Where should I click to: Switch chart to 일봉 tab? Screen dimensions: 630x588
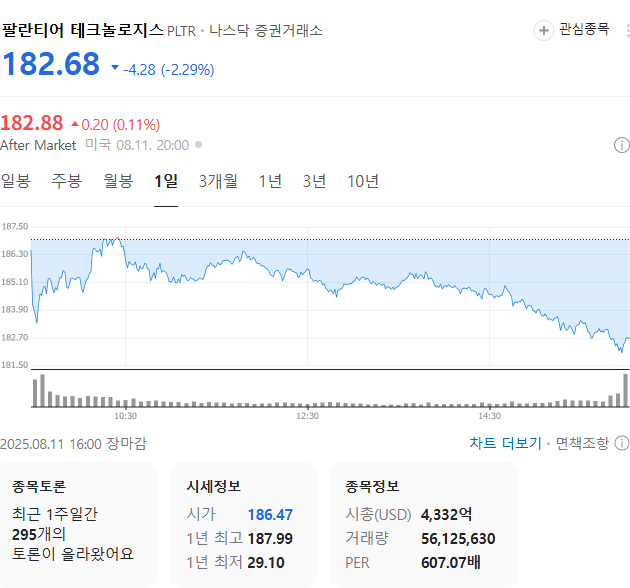pyautogui.click(x=16, y=181)
